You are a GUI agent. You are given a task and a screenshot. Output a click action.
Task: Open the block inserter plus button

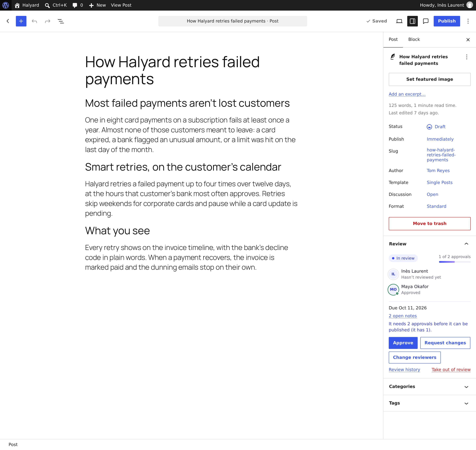click(21, 21)
